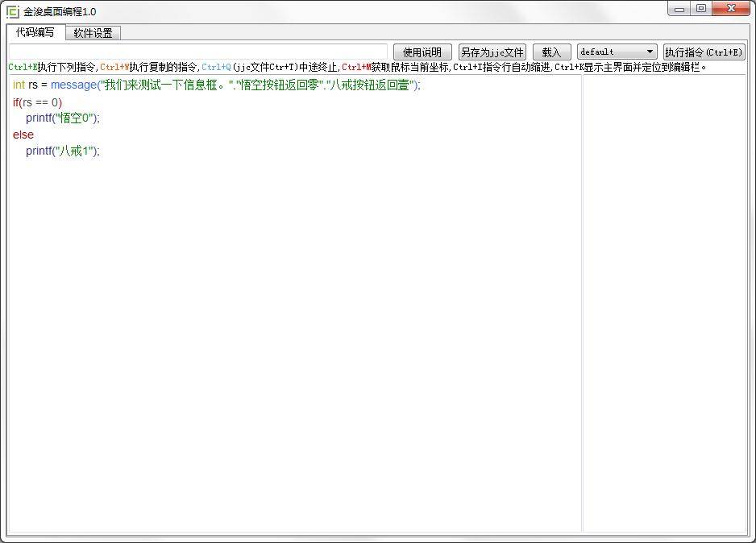Run code with 执行指令(Ctrl+E) button
Screen dimensions: 756x543
click(704, 52)
